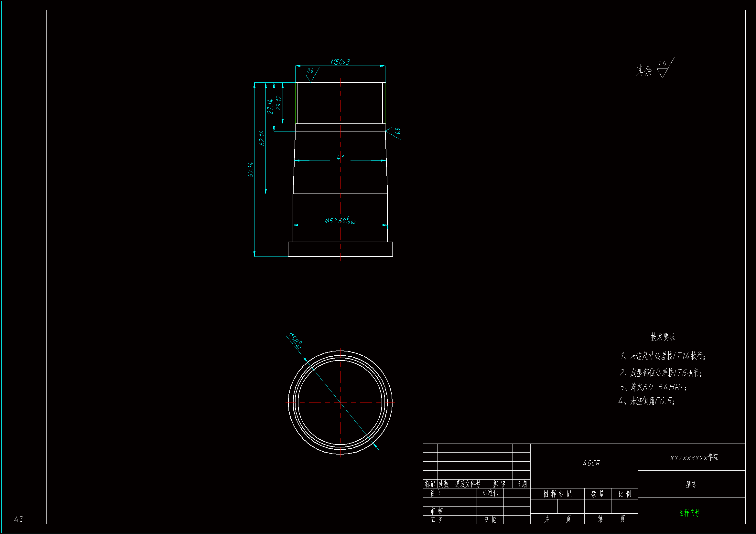Click the 27.14 vertical dimension text

(270, 107)
